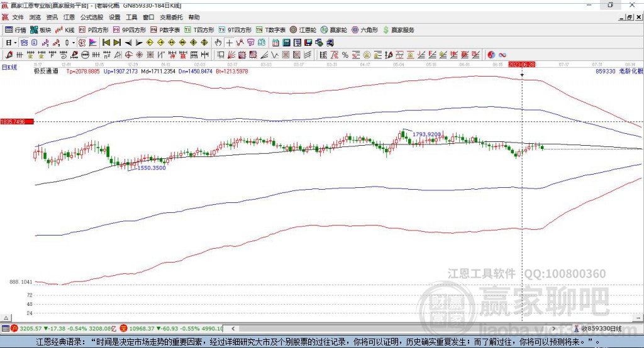This screenshot has height=348, width=644.
Task: Click the infinity symbol icon
Action: (x=502, y=55)
